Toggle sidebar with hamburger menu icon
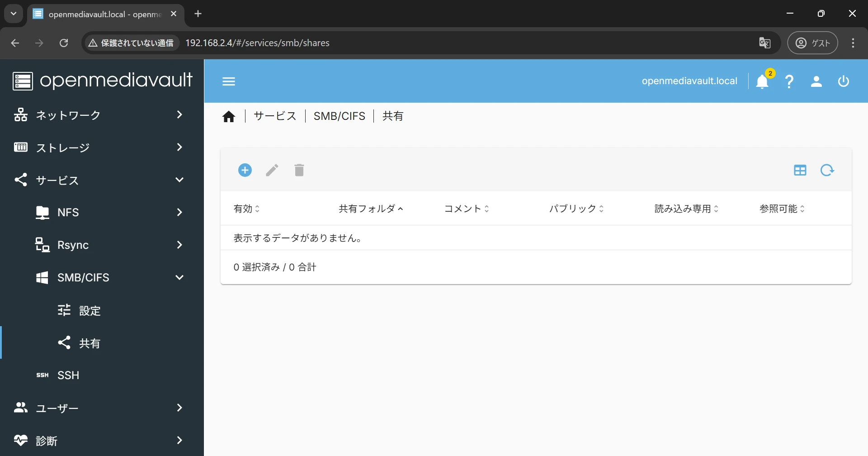Screen dimensions: 868x456 [x=229, y=81]
